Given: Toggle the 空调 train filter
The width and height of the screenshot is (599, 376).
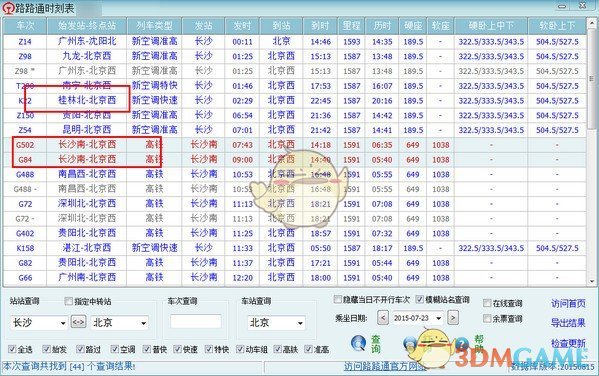Looking at the screenshot, I should coord(115,349).
